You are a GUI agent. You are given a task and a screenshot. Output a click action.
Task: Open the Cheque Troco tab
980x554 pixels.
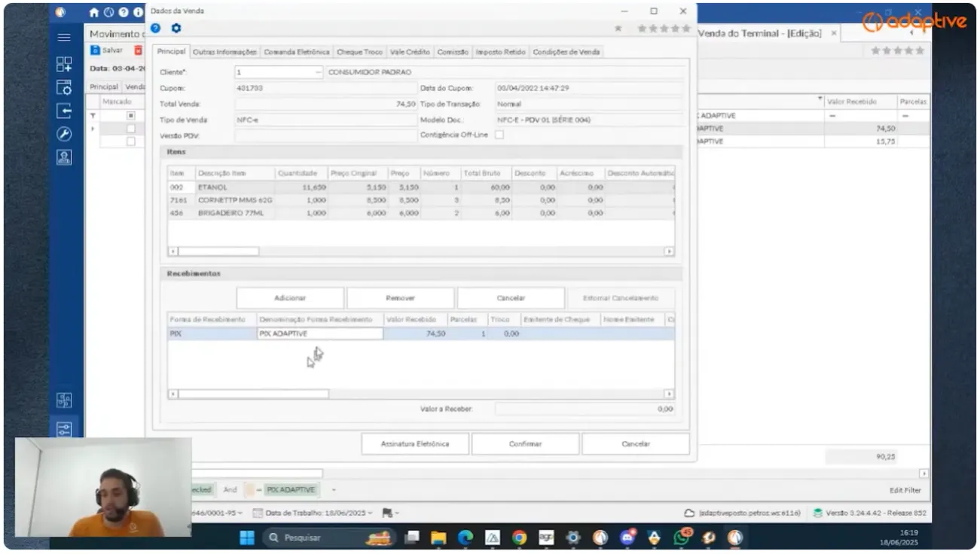coord(359,52)
